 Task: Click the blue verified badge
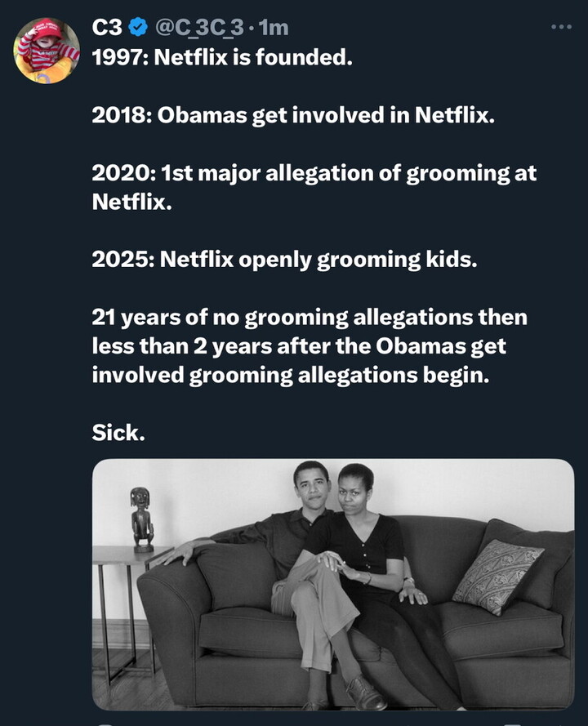point(139,28)
